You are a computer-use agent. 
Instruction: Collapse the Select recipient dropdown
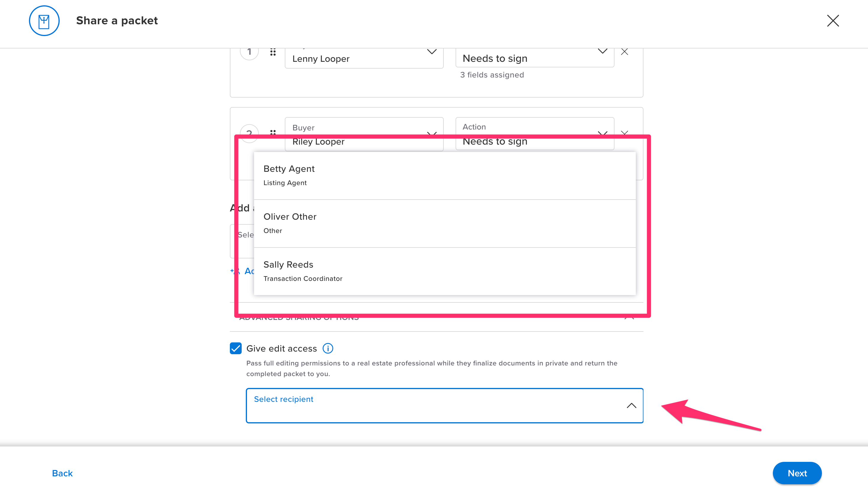click(631, 405)
